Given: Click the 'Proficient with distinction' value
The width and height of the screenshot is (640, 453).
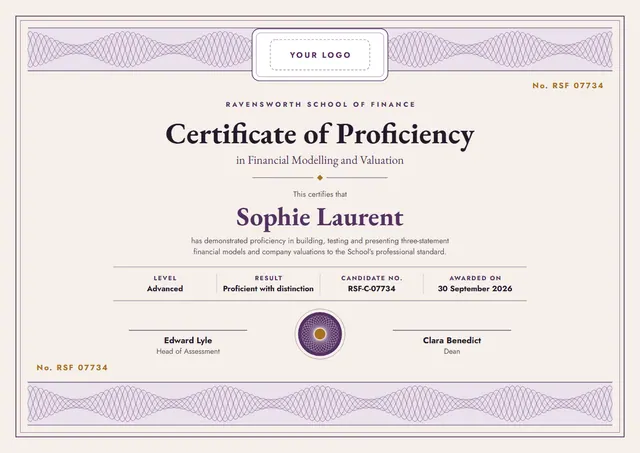Looking at the screenshot, I should pyautogui.click(x=268, y=289).
